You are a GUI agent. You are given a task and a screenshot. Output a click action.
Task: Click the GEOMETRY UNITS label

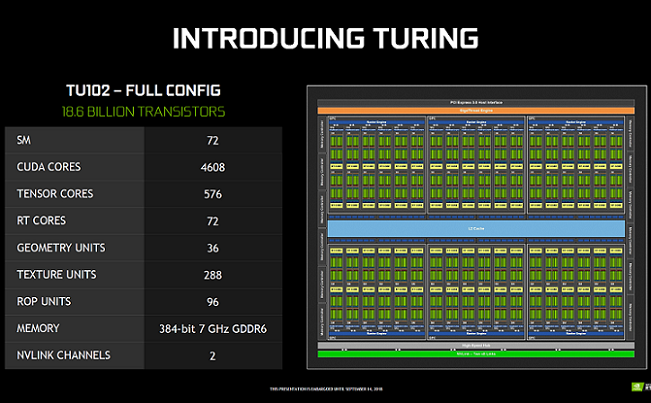point(61,248)
